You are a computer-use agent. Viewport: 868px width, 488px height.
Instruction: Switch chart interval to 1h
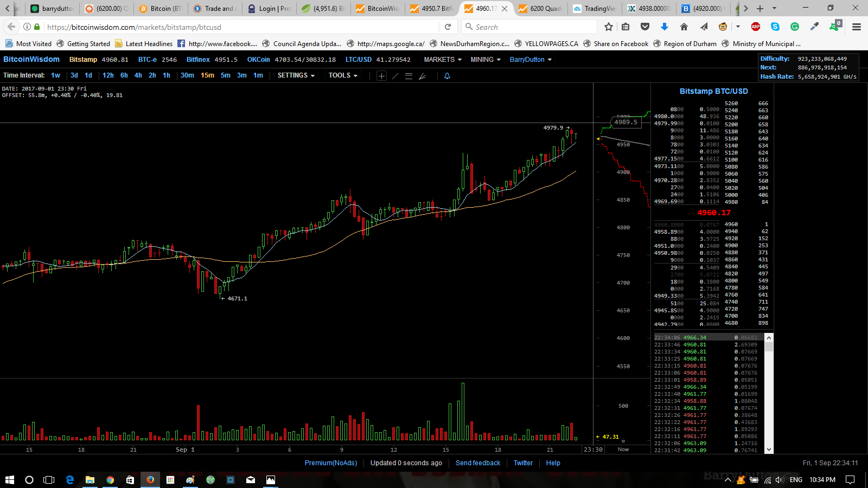click(x=167, y=75)
